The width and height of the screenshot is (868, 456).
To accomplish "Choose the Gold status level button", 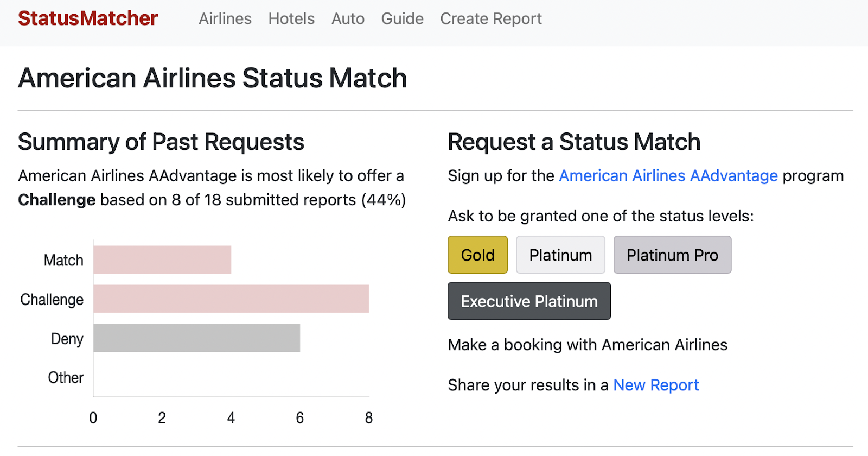I will click(477, 255).
